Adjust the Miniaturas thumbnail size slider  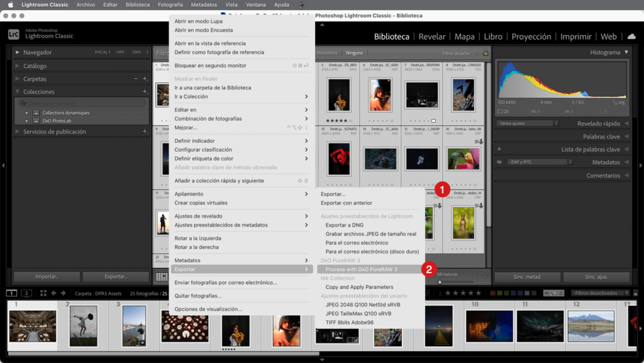point(440,282)
